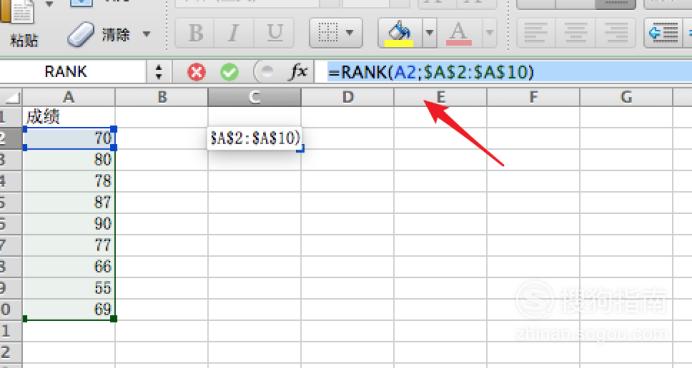The image size is (692, 368).
Task: Click cell A2 with value 70
Action: tap(68, 138)
